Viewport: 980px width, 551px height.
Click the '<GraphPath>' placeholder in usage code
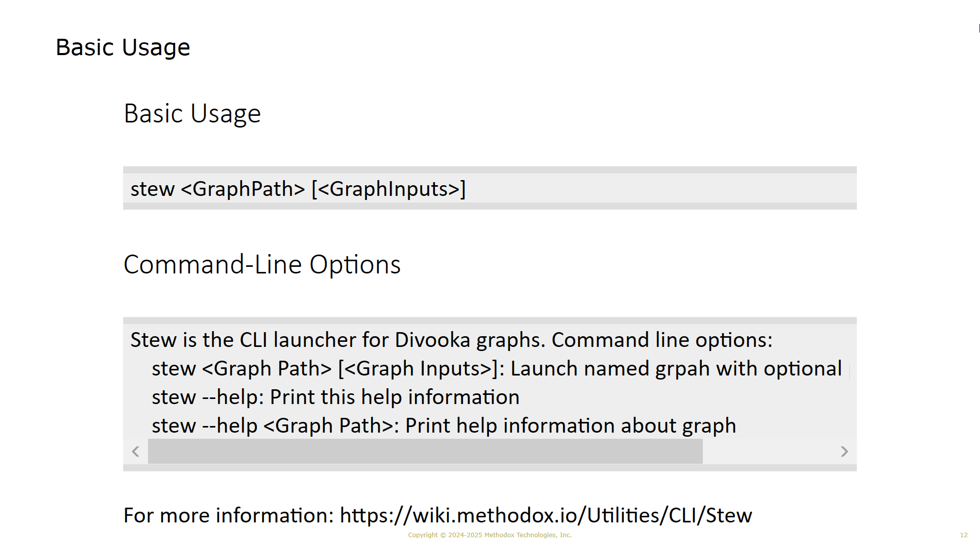pos(243,189)
